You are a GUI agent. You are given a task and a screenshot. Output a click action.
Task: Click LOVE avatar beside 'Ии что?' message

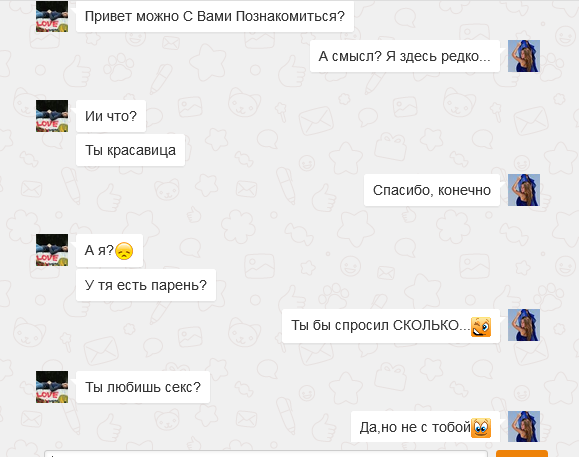(x=52, y=116)
